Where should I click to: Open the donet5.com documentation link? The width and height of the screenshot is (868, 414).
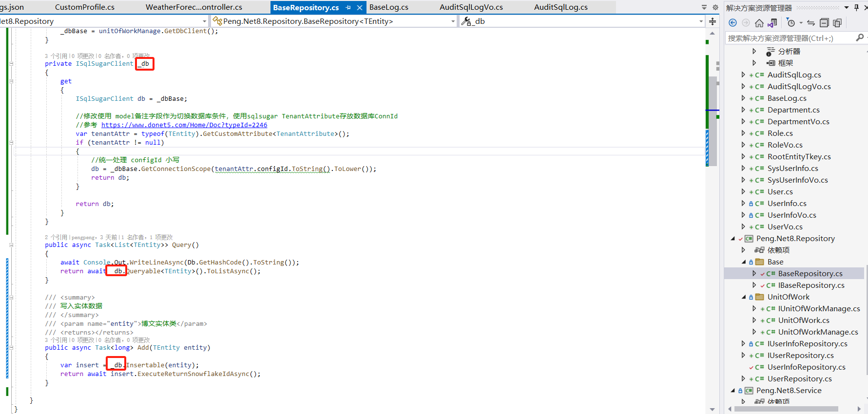pyautogui.click(x=184, y=125)
